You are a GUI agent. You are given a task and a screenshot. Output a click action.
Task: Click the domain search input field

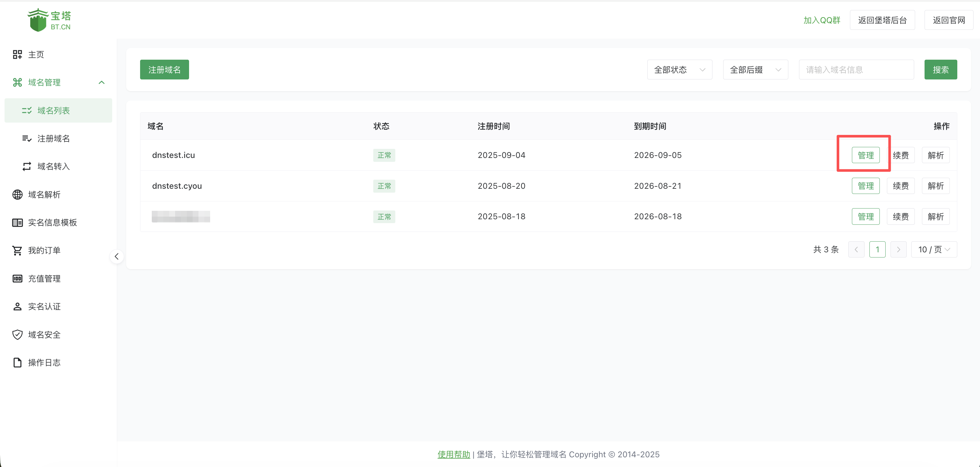[x=856, y=69]
